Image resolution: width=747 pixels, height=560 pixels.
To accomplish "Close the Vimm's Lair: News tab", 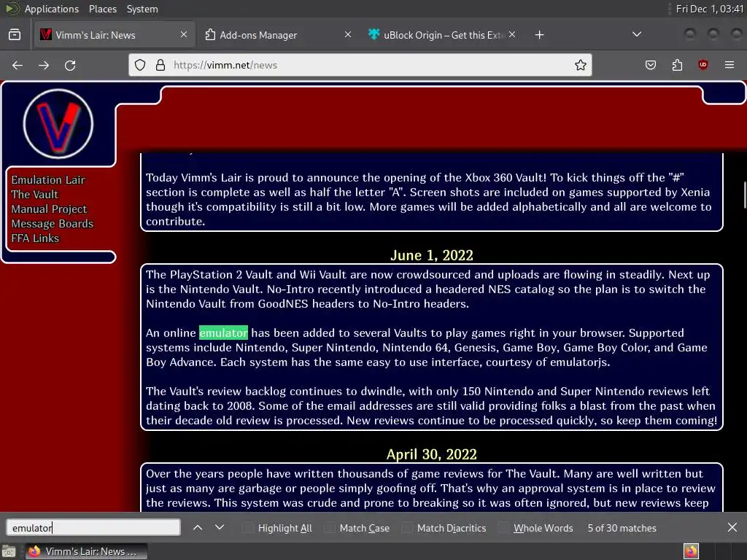I will click(184, 35).
